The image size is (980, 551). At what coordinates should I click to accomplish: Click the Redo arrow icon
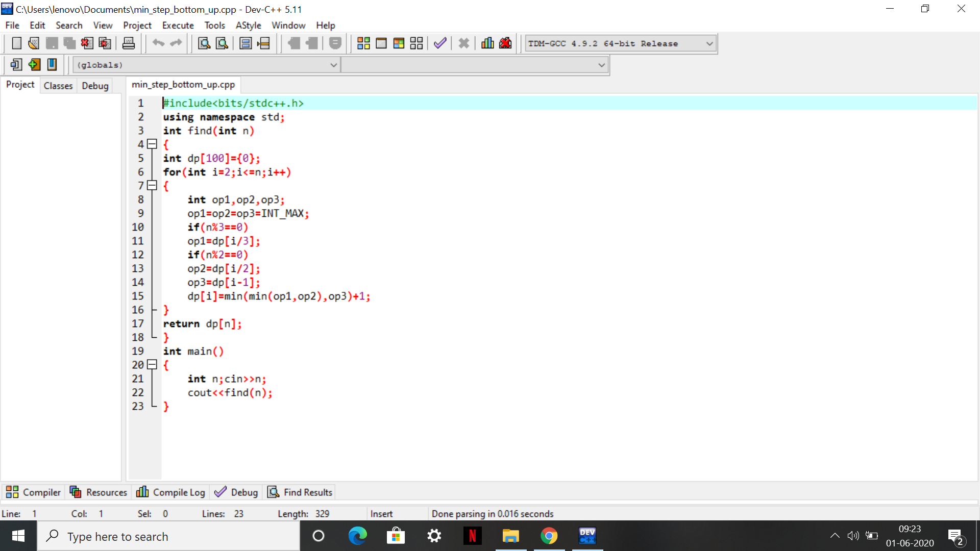[176, 43]
